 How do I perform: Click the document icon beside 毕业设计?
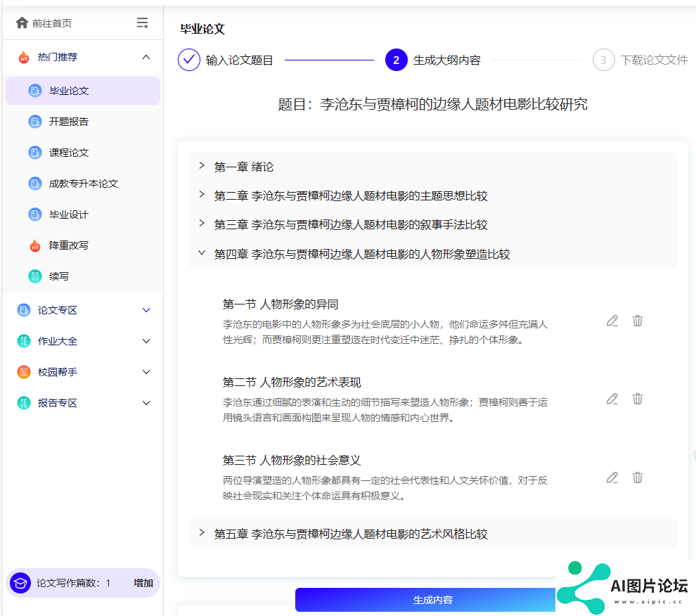point(35,214)
